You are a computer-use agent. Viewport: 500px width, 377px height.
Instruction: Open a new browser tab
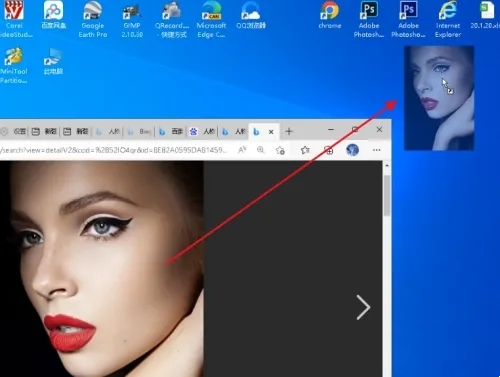point(289,131)
